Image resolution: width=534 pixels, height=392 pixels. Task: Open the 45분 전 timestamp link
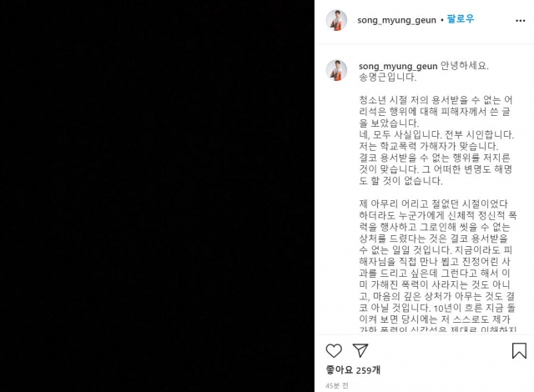pos(337,385)
